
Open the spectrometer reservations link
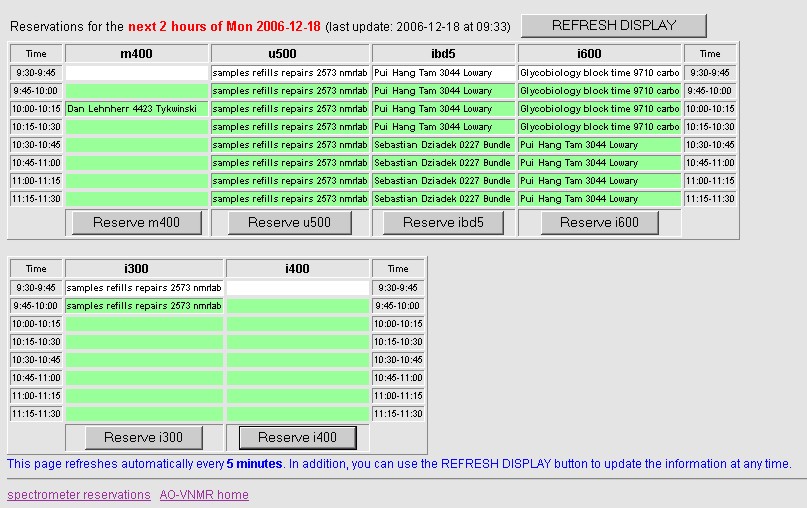[79, 495]
